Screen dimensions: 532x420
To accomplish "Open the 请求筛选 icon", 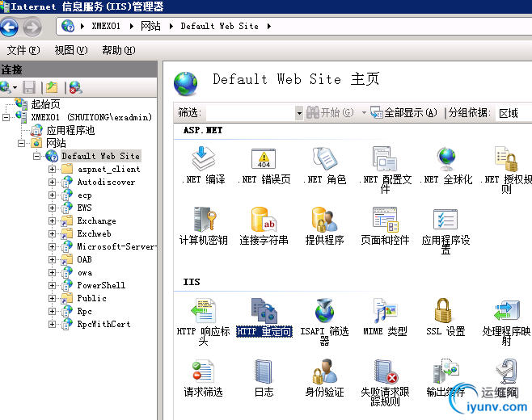I will click(x=203, y=372).
